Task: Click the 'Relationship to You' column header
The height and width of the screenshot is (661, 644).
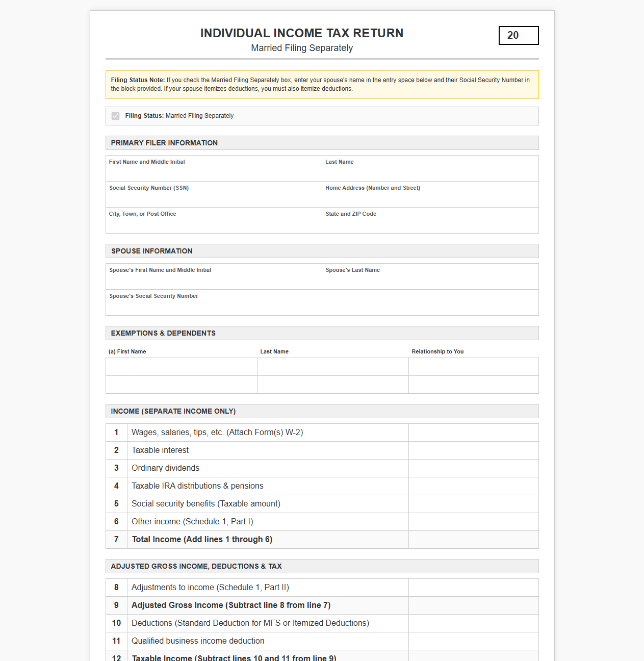Action: click(x=437, y=351)
